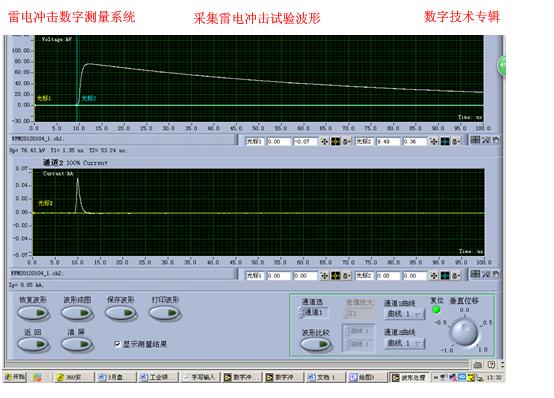Select the pan hand tool in current graph palette
The image size is (554, 398).
click(x=496, y=274)
